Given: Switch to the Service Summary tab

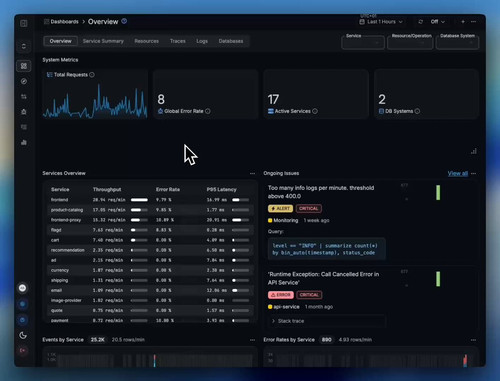Looking at the screenshot, I should tap(103, 41).
